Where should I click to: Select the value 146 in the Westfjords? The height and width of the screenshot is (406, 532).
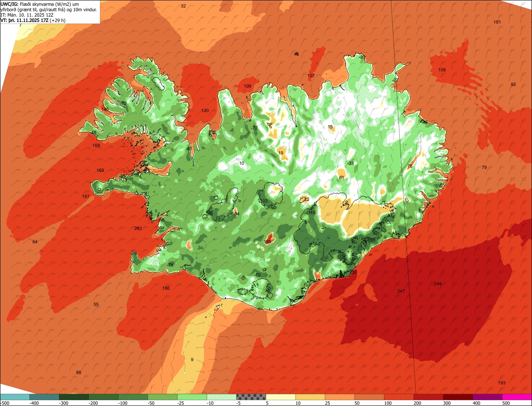(x=105, y=109)
